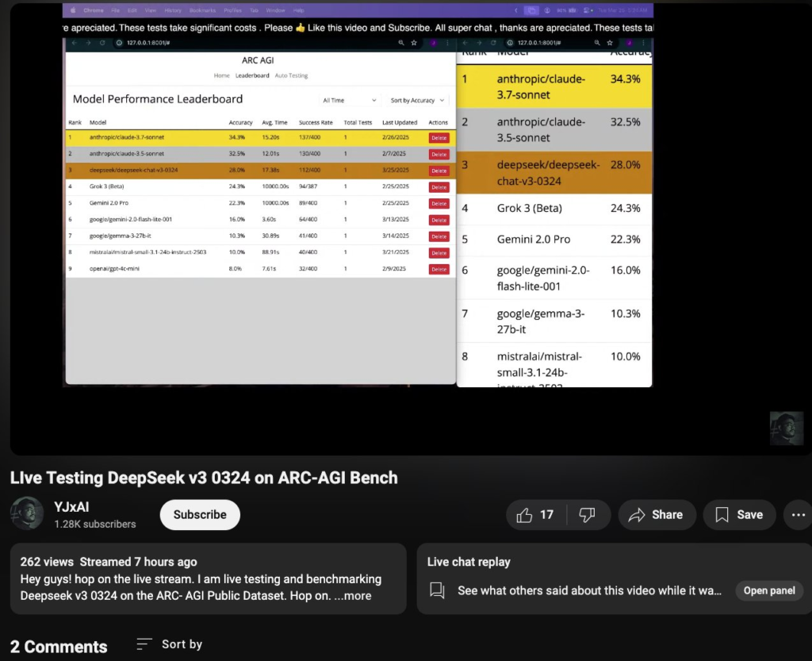The width and height of the screenshot is (812, 661).
Task: Reload the page in the right browser window
Action: pos(493,43)
